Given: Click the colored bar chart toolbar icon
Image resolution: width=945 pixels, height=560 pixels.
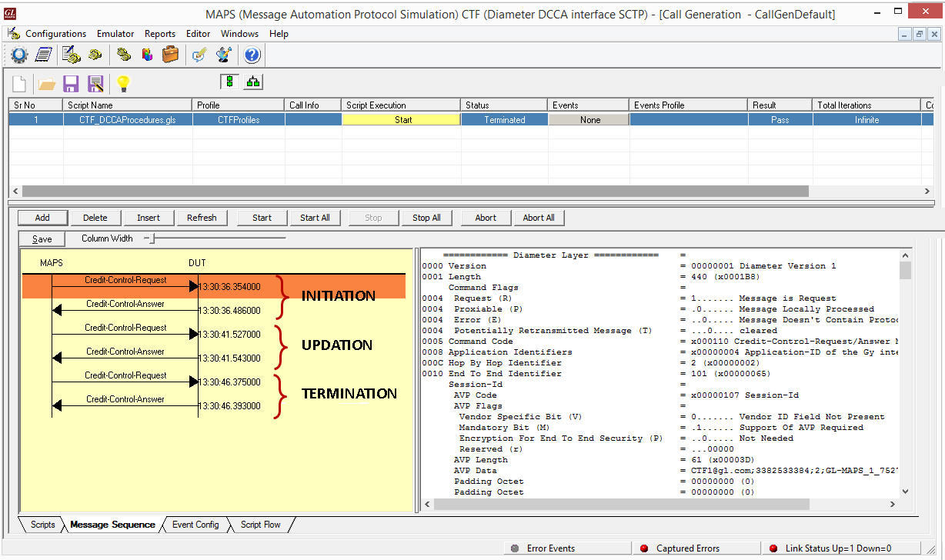Looking at the screenshot, I should click(x=147, y=55).
